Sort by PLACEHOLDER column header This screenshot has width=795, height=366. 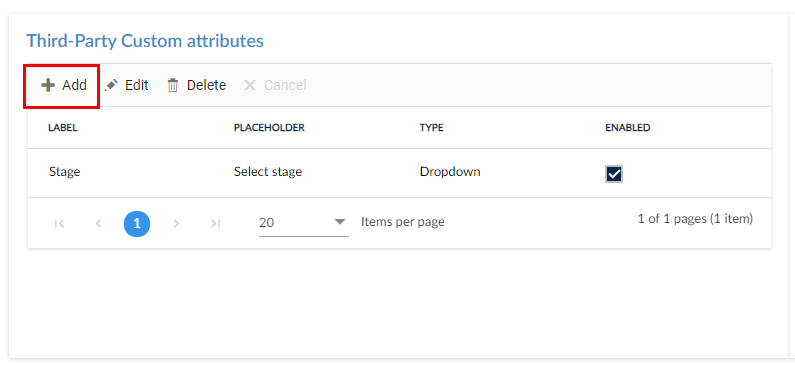[x=269, y=128]
